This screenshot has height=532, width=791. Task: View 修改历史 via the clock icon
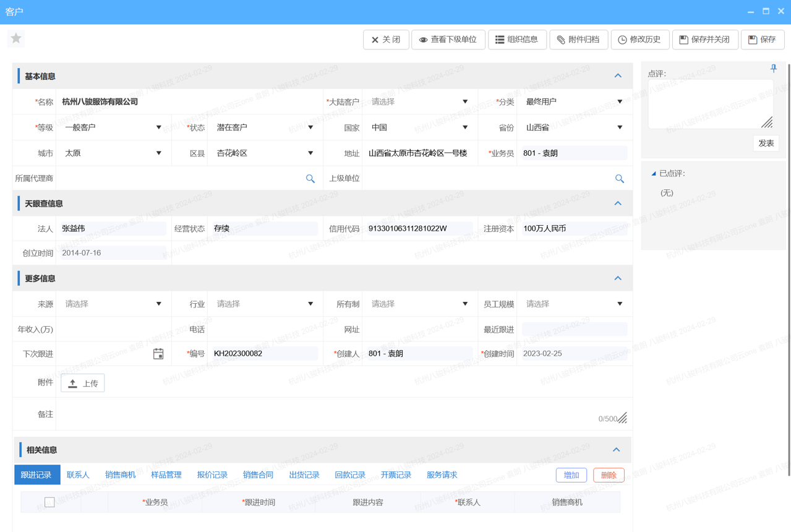pyautogui.click(x=639, y=39)
